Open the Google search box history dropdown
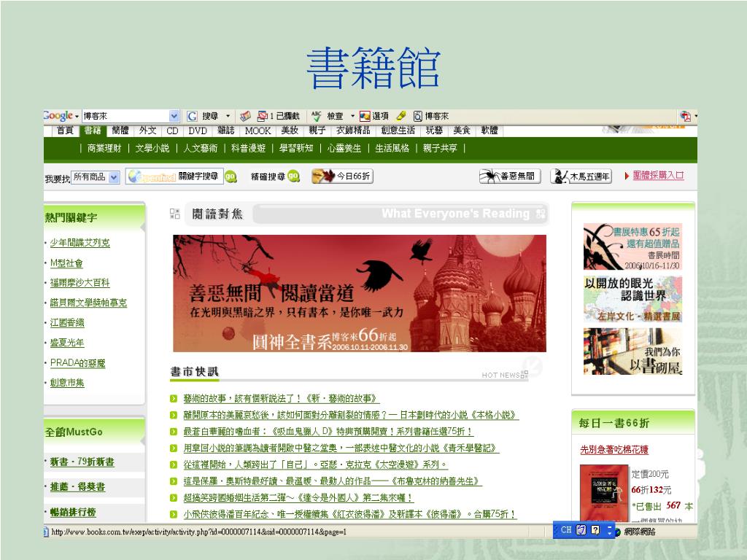747x560 pixels. pos(174,116)
